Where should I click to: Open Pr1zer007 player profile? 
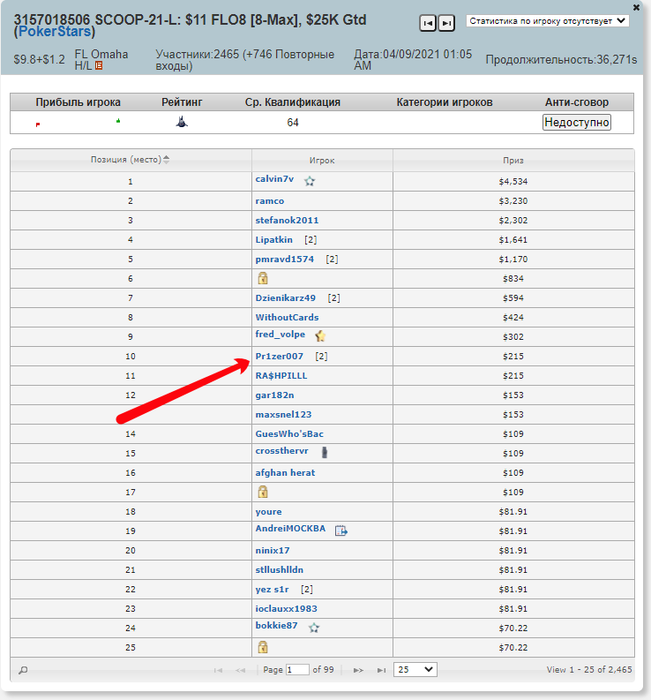(x=279, y=356)
